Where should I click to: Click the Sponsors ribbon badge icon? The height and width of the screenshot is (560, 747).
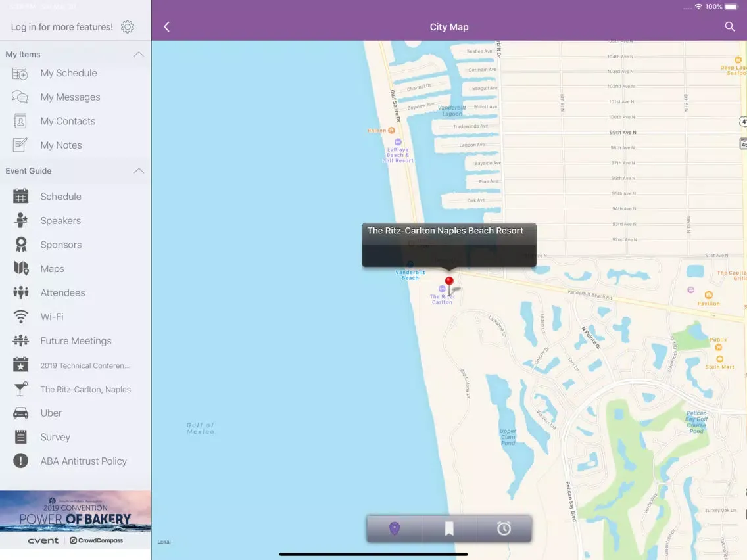[21, 245]
